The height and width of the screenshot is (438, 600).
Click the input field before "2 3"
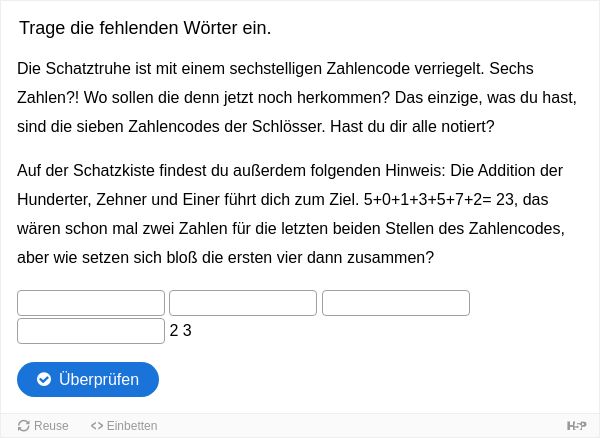tap(91, 331)
